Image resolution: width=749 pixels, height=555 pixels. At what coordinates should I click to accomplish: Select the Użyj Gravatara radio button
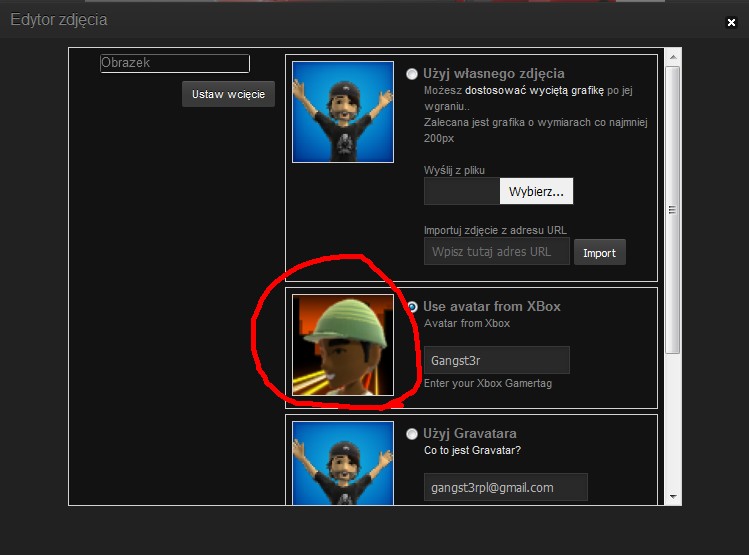tap(413, 434)
